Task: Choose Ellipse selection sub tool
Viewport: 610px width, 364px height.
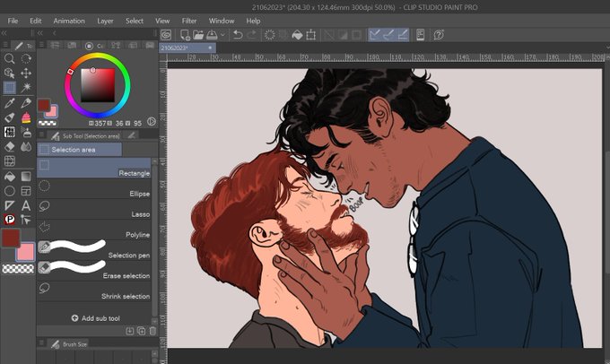Action: tap(94, 188)
